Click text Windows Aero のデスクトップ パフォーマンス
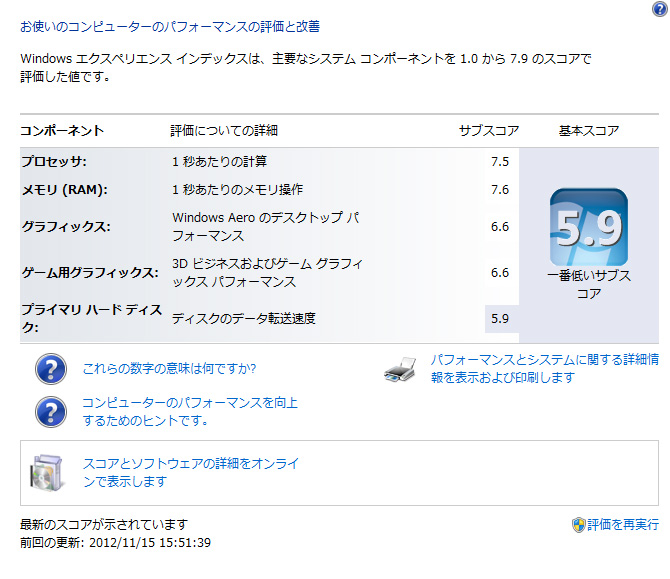Viewport: 670px width, 579px height. coord(266,226)
